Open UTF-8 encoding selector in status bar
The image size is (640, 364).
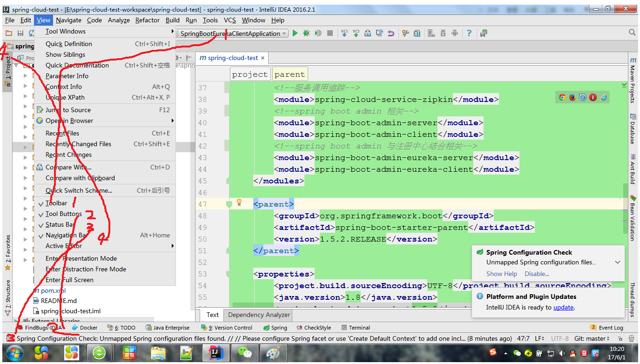pyautogui.click(x=560, y=339)
